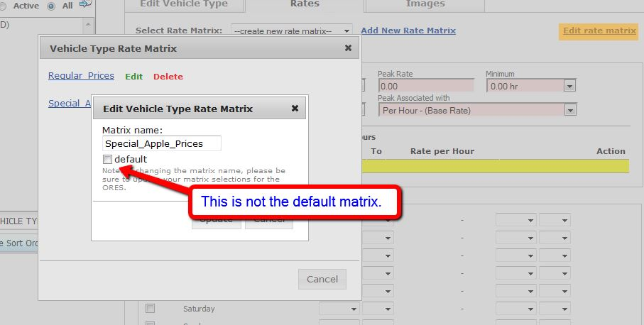Click the blue arrow icon beside All
The width and height of the screenshot is (644, 325).
click(86, 6)
